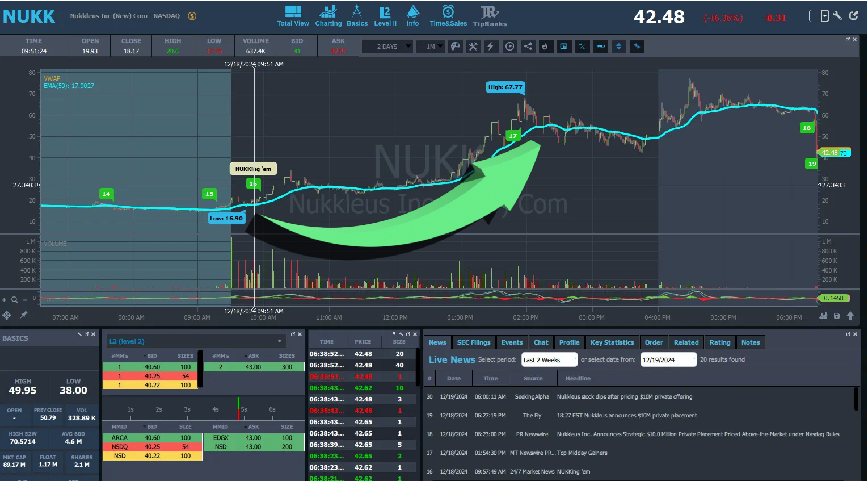Toggle the blue horizontal arrows button
This screenshot has width=868, height=481.
click(x=637, y=47)
